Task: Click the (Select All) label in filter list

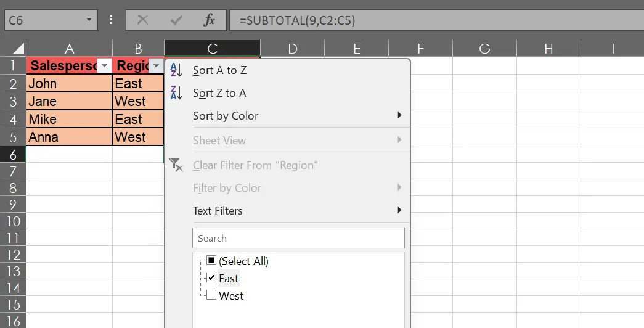Action: pyautogui.click(x=243, y=261)
